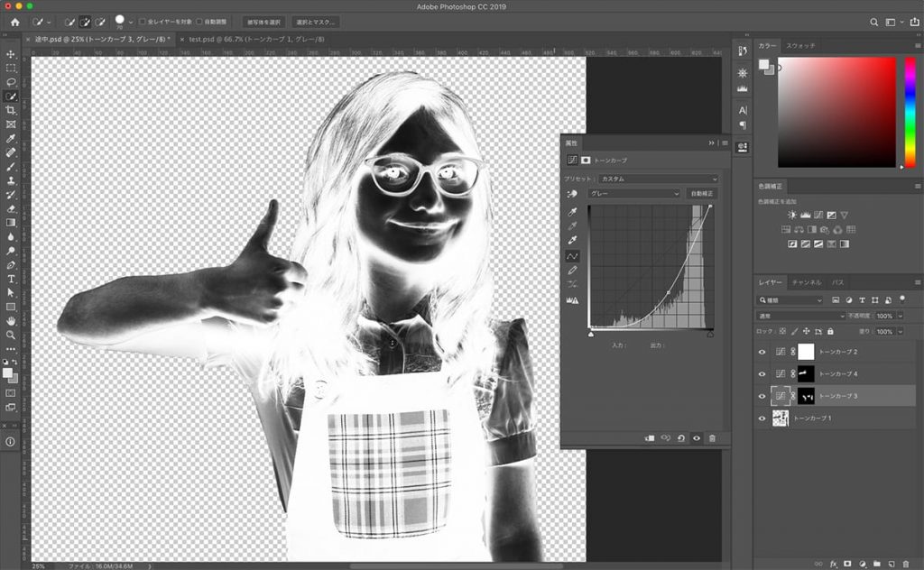Click the 自動補正 button
This screenshot has height=570, width=924.
[x=701, y=193]
